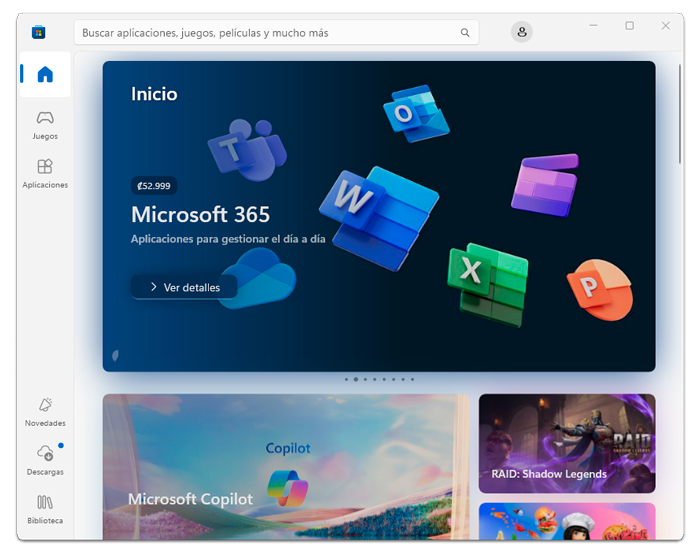Viewport: 700px width, 552px height.
Task: Maximize the Microsoft Store window
Action: pyautogui.click(x=629, y=25)
